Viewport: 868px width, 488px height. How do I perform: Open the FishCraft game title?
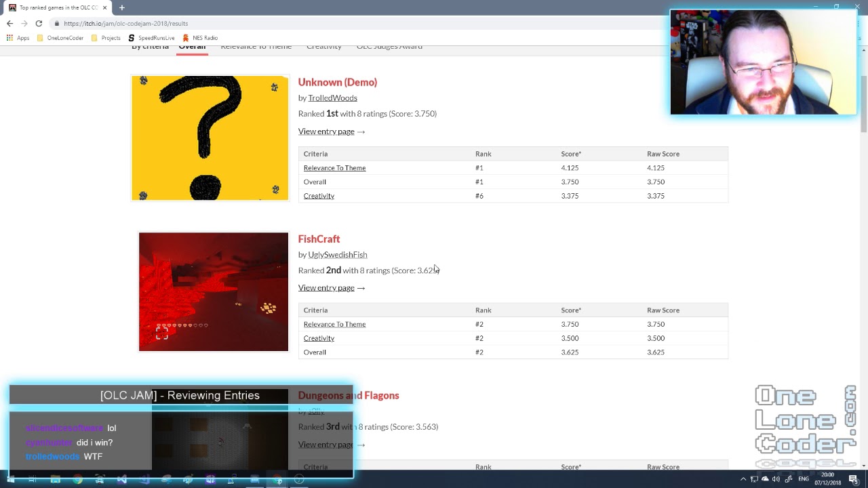(319, 239)
